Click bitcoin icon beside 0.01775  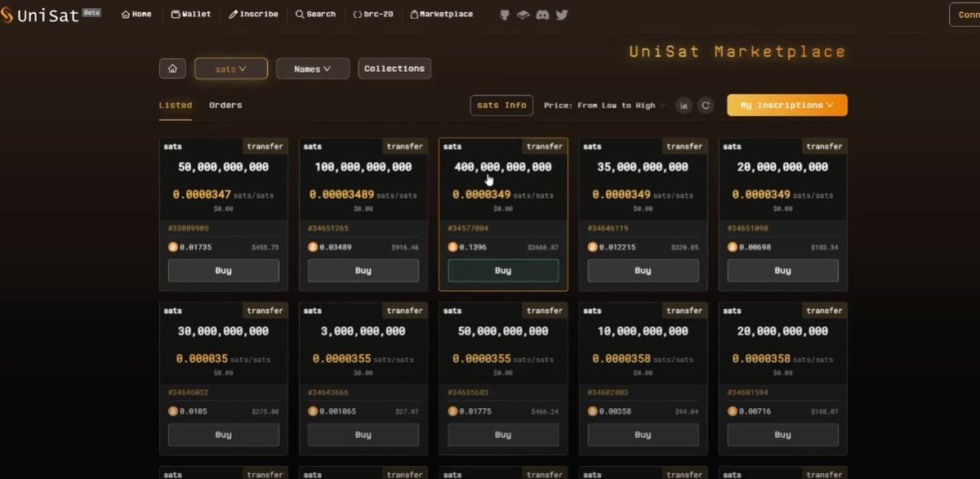coord(452,411)
